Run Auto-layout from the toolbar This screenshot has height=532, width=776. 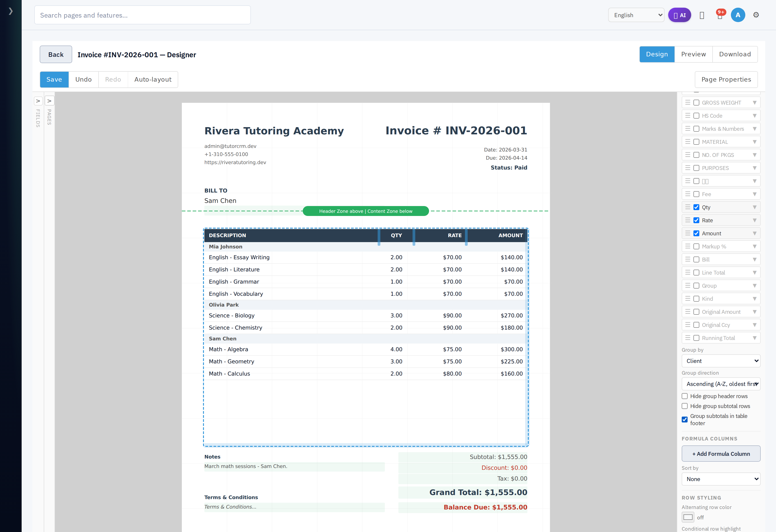point(153,79)
